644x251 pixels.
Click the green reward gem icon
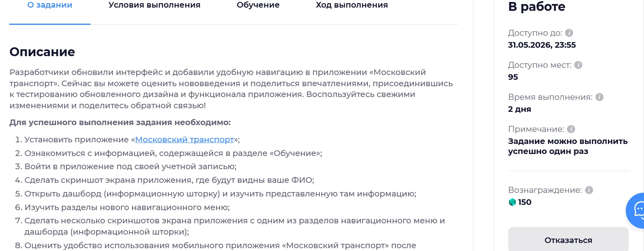click(512, 202)
